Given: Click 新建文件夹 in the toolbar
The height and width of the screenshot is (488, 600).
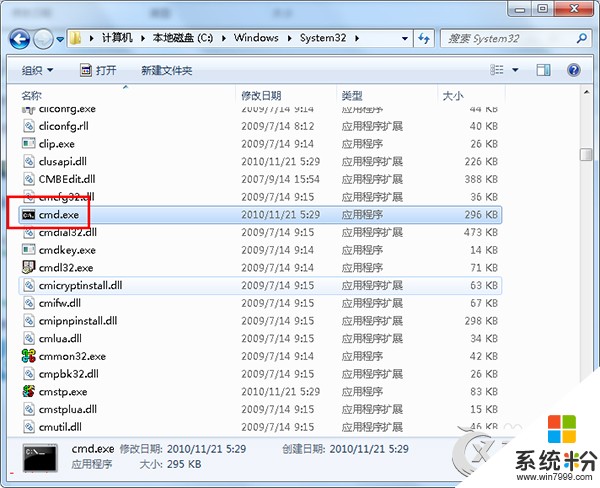Looking at the screenshot, I should 166,70.
